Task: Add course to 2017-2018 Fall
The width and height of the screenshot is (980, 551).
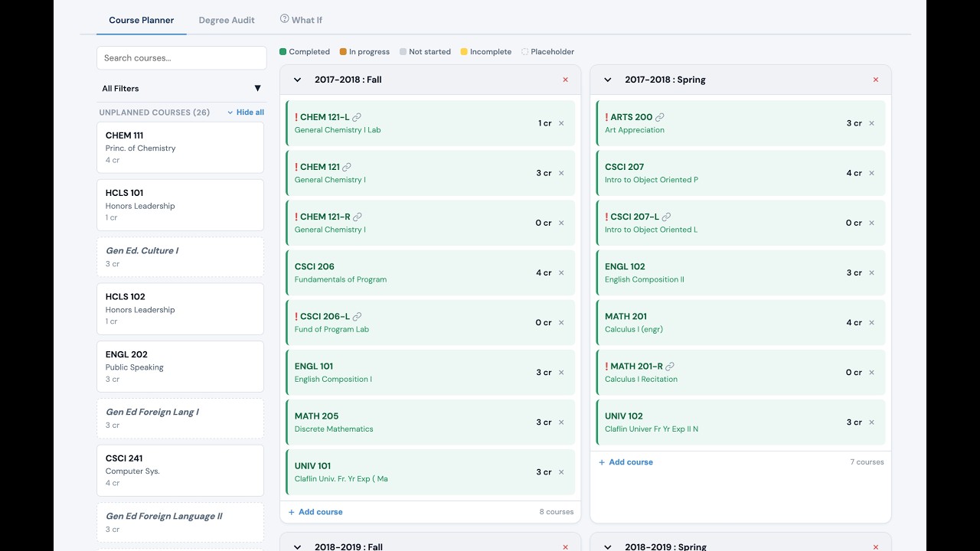Action: [x=315, y=512]
